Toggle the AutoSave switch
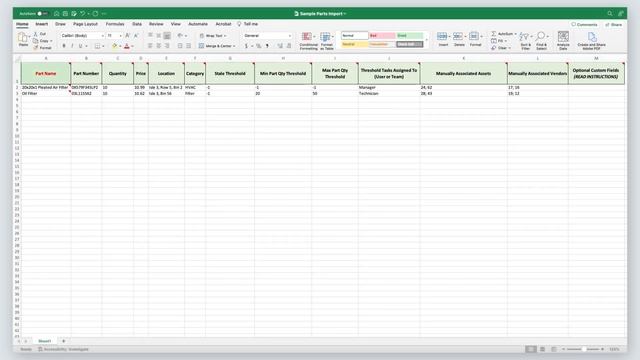The width and height of the screenshot is (640, 360). click(42, 13)
